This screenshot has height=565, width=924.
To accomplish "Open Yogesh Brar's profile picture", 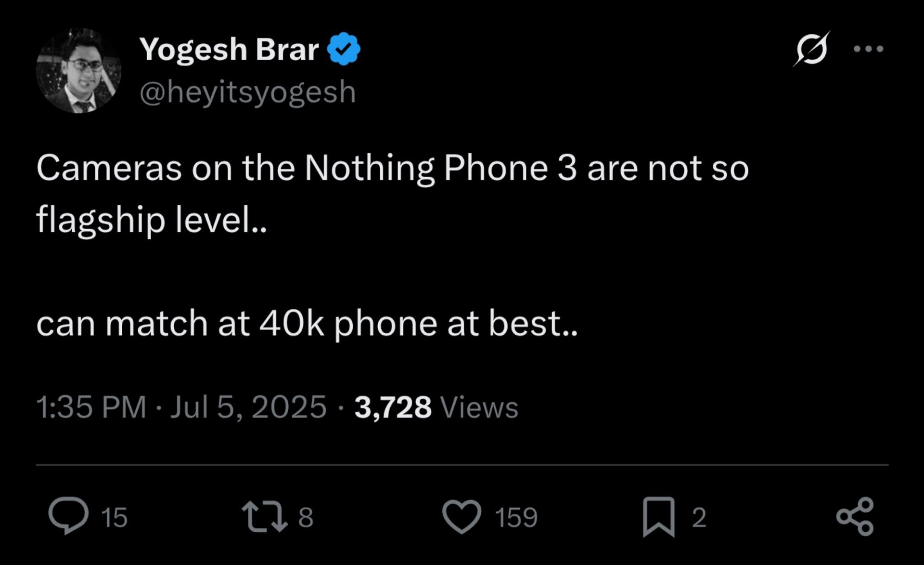I will (x=79, y=70).
